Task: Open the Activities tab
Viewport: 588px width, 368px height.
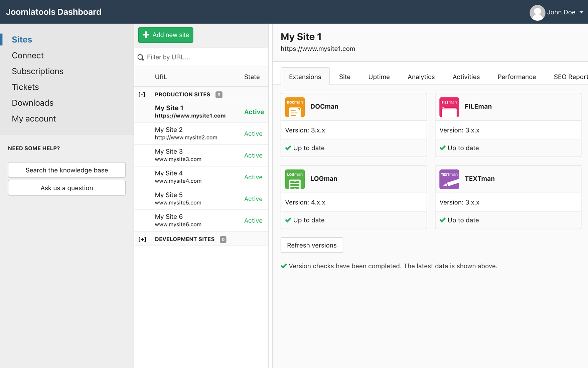Action: coord(466,77)
